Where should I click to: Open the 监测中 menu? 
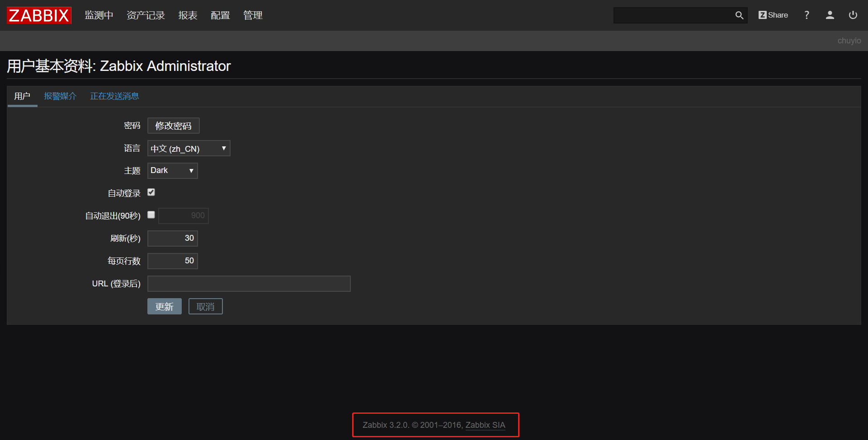point(99,15)
